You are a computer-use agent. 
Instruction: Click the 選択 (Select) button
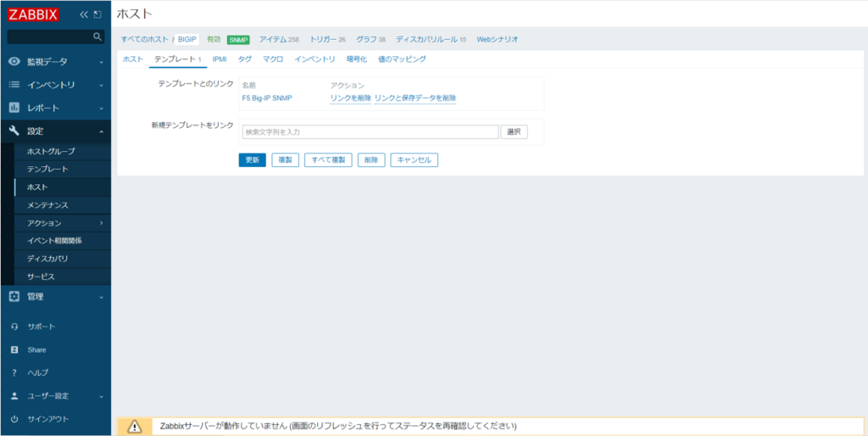514,131
